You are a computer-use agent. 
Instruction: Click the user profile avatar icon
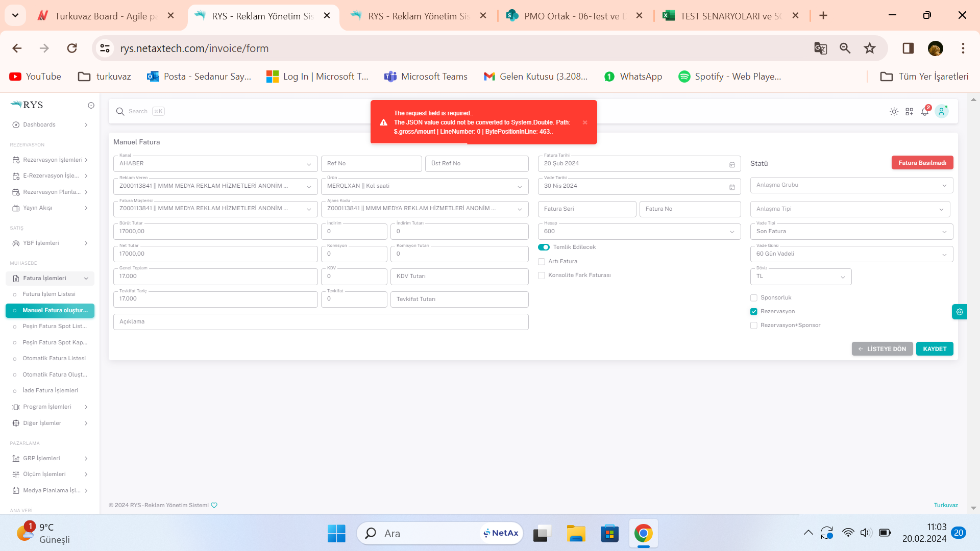[x=942, y=112]
